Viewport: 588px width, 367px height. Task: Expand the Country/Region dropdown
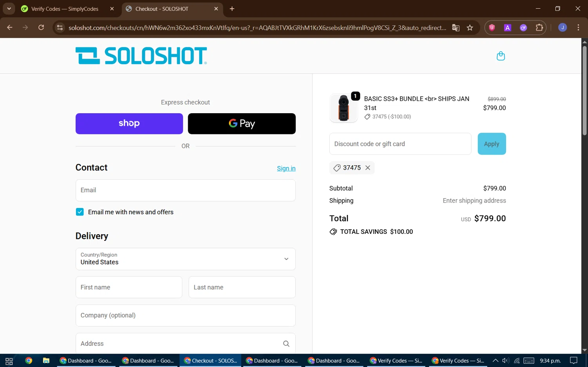185,259
